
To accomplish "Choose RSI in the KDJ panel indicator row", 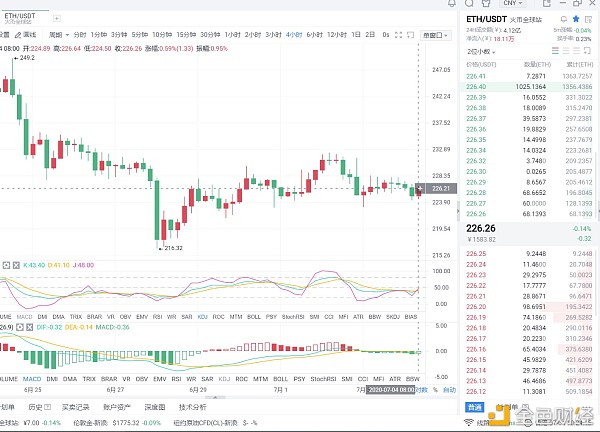I will pyautogui.click(x=157, y=317).
